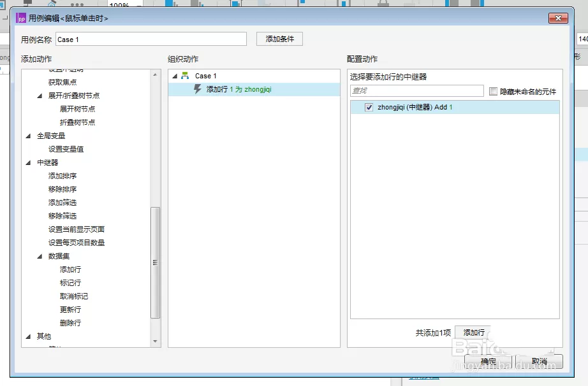
Task: Select the 移除排序 action
Action: (62, 189)
